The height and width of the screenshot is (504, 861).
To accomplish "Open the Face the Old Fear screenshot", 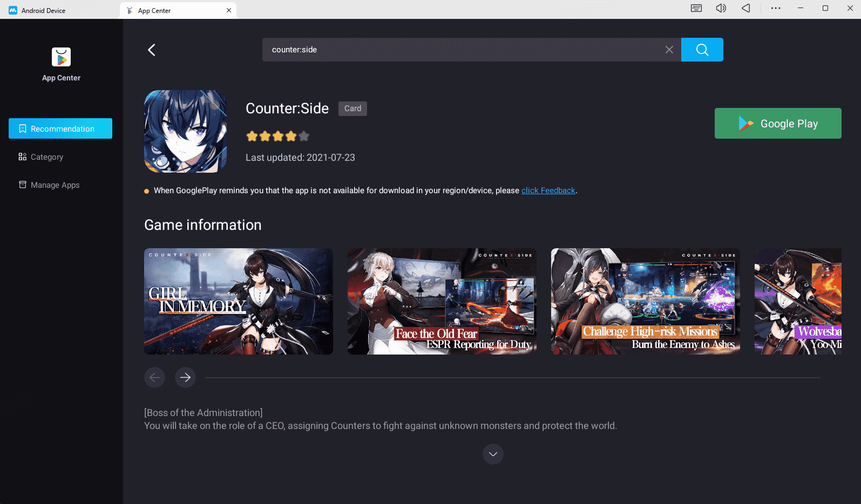I will [442, 301].
